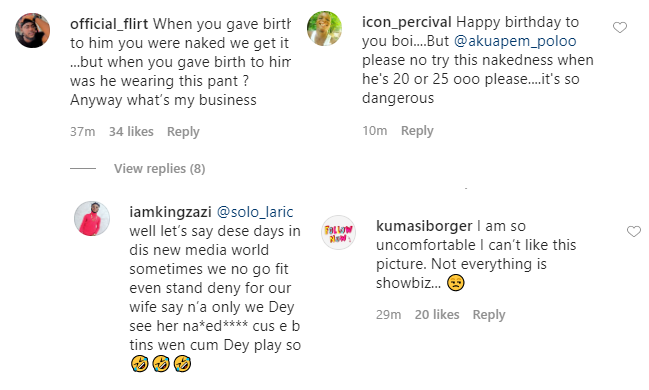The image size is (649, 390).
Task: Open kumasiborger's Follow Now avatar
Action: (339, 233)
